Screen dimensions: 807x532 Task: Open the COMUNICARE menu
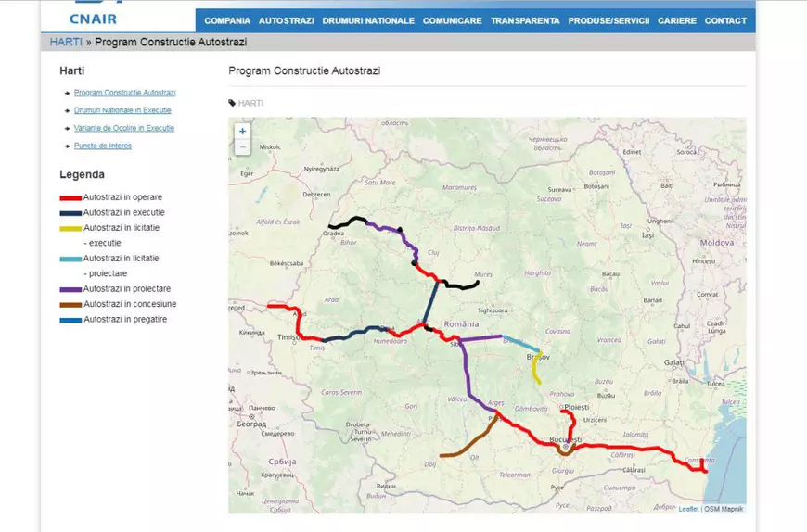453,21
